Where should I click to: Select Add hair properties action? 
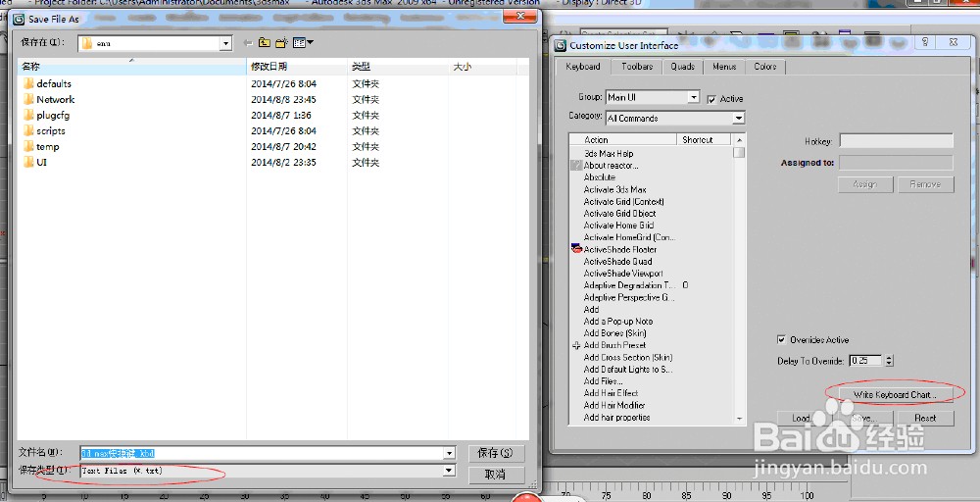pos(616,417)
